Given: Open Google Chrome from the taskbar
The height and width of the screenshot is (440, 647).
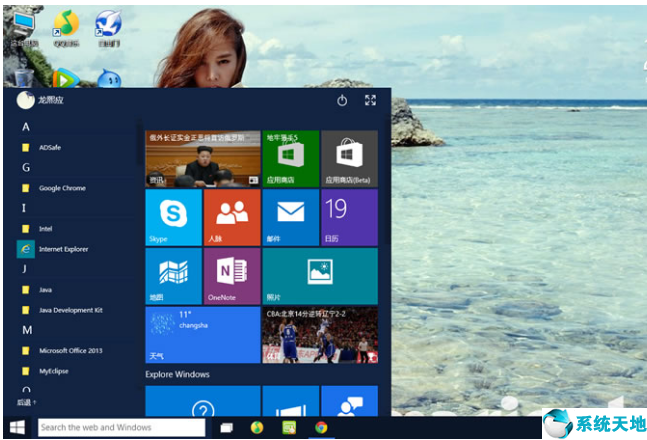Looking at the screenshot, I should 321,428.
